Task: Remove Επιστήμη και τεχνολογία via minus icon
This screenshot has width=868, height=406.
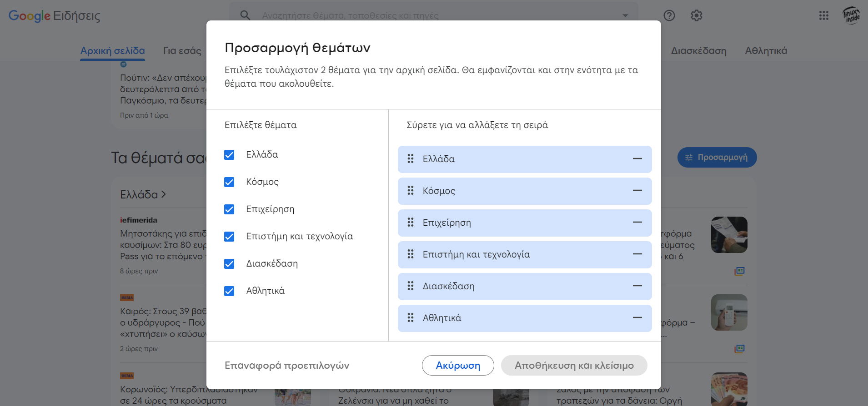Action: [x=637, y=254]
